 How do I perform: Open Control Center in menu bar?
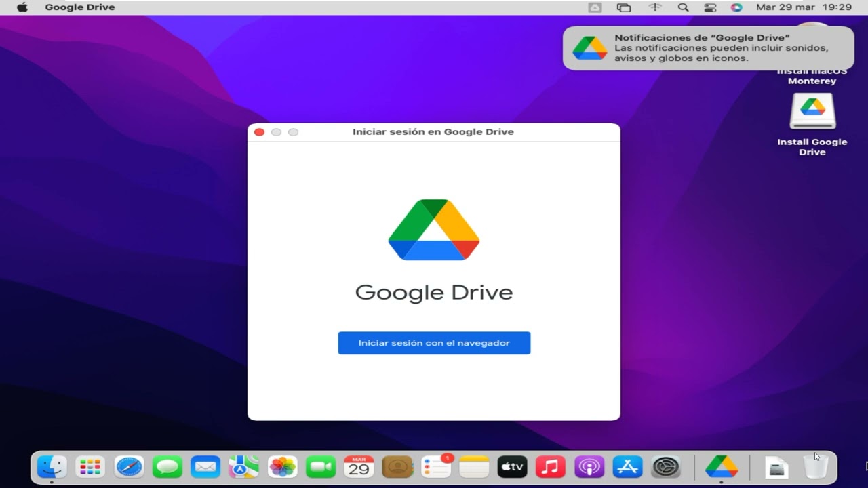(x=710, y=7)
